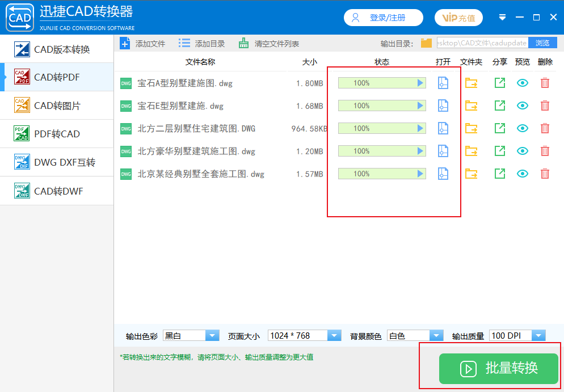Image resolution: width=564 pixels, height=392 pixels.
Task: Preview 北方二层别墅住宅建筑图.DWG with eye icon
Action: click(x=522, y=128)
